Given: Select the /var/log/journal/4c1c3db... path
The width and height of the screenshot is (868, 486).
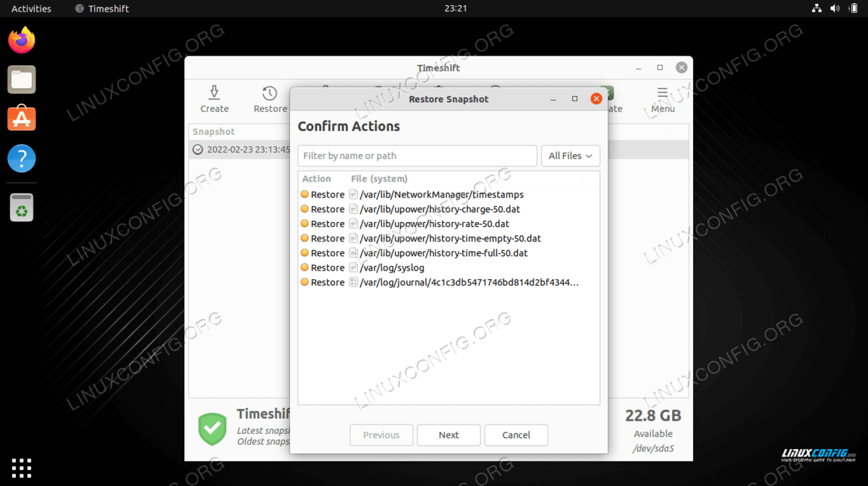Looking at the screenshot, I should (x=469, y=282).
